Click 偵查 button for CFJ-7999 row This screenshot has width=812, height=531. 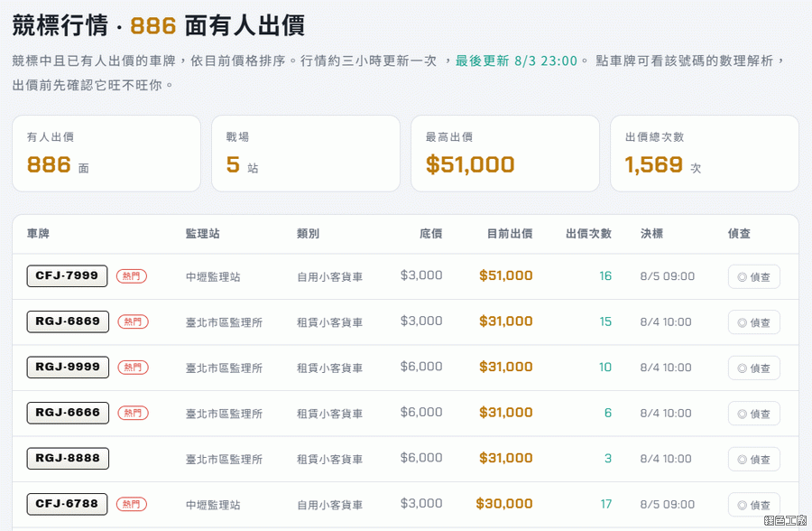[753, 277]
